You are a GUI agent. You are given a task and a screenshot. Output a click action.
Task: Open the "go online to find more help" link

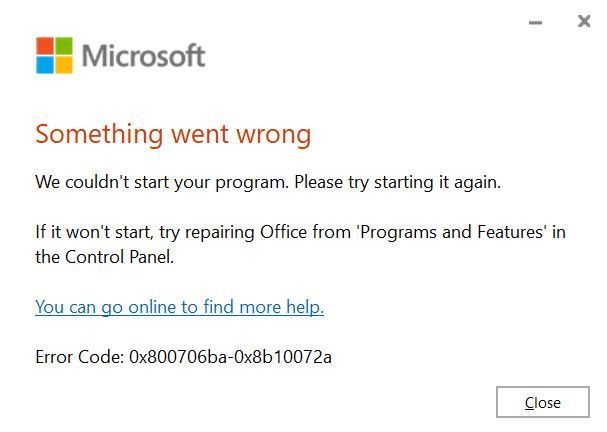[179, 307]
